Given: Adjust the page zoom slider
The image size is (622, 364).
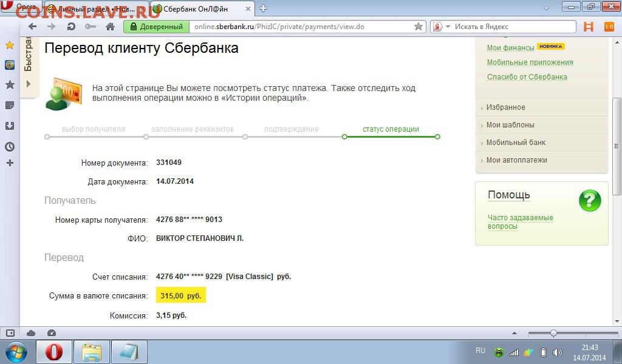Looking at the screenshot, I should pyautogui.click(x=553, y=333).
